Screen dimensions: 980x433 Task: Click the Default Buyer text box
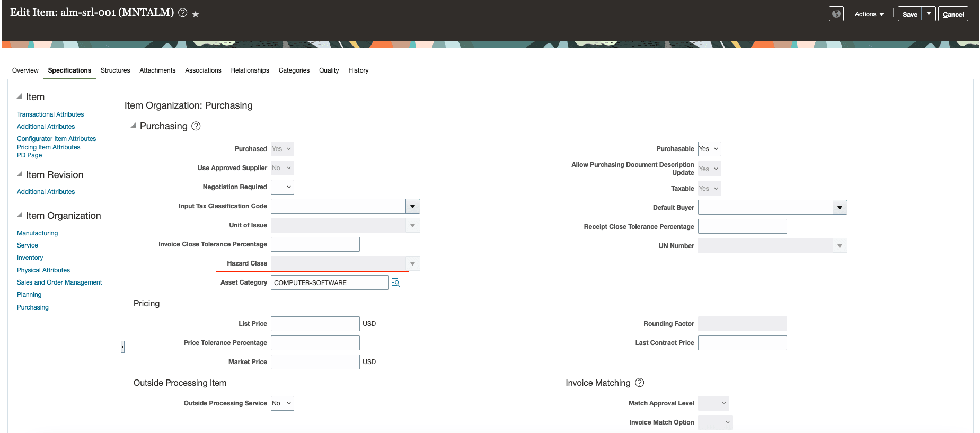pos(765,207)
